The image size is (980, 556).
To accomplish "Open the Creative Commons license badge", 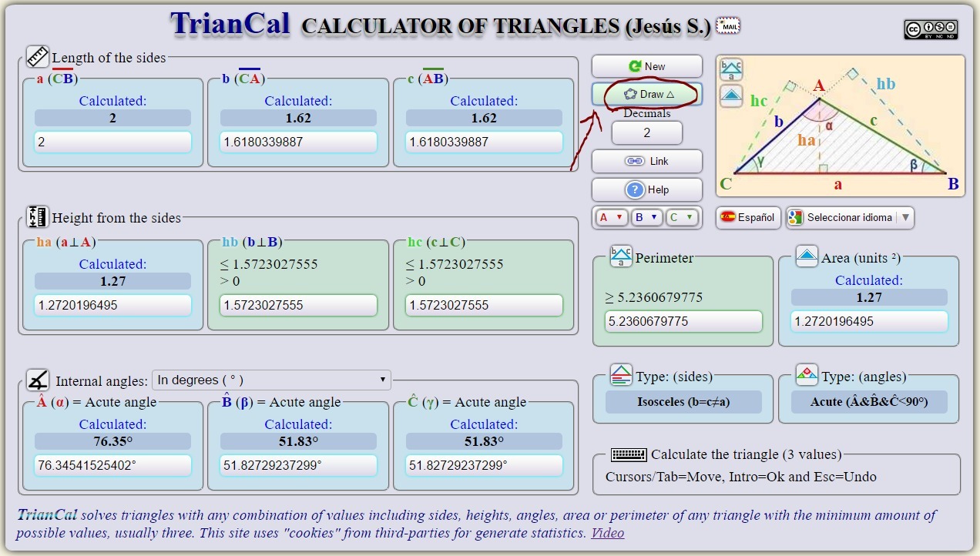I will 931,30.
